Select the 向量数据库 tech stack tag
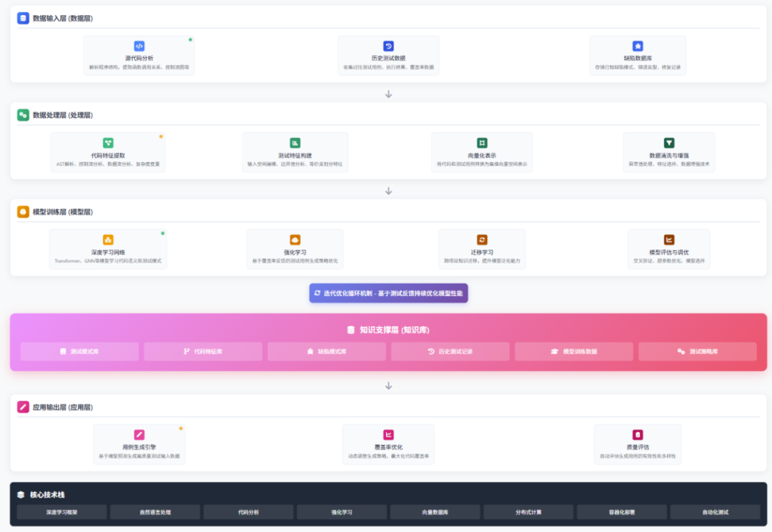The height and width of the screenshot is (532, 772). click(435, 512)
